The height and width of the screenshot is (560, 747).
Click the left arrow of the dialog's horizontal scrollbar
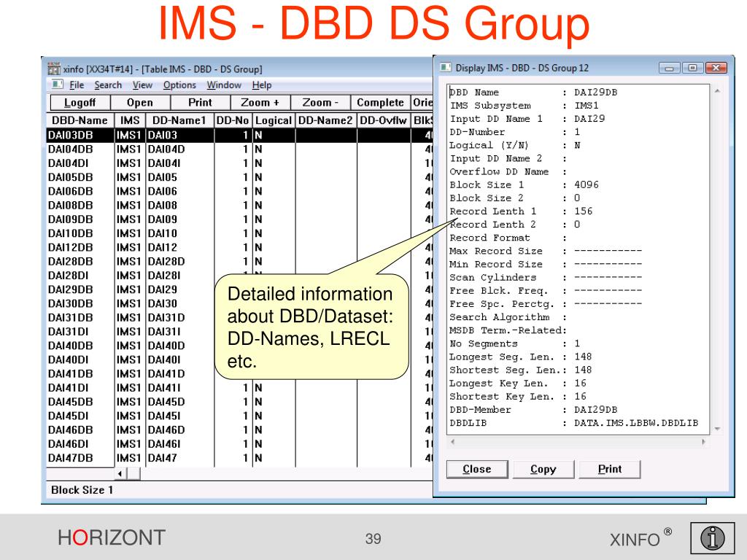(x=452, y=441)
